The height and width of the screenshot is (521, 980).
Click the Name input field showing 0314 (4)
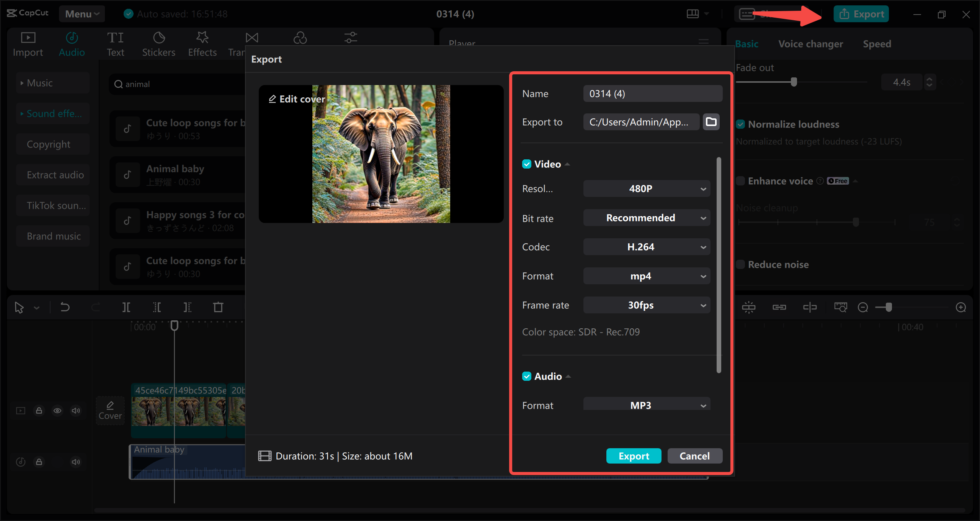tap(653, 93)
